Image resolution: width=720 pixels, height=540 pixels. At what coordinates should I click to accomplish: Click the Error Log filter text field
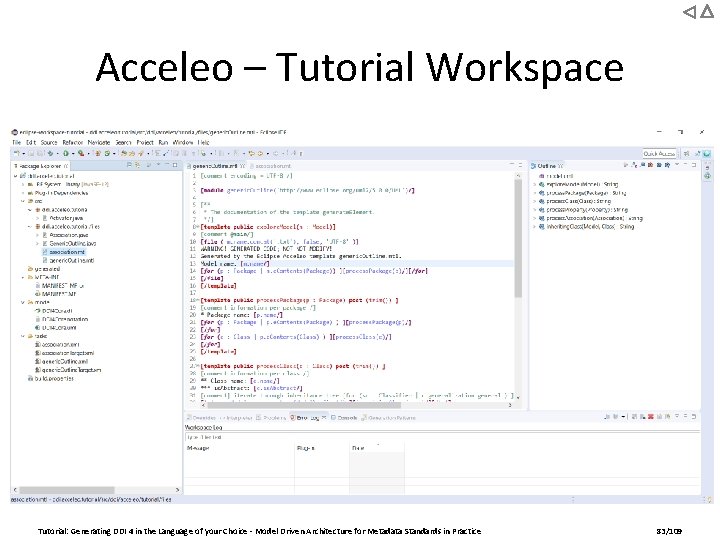coord(442,437)
